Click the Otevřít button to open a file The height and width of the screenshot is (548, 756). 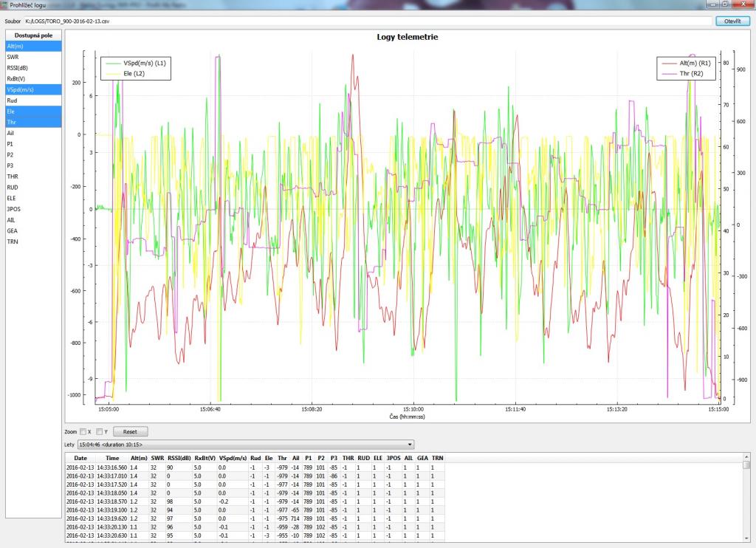732,21
